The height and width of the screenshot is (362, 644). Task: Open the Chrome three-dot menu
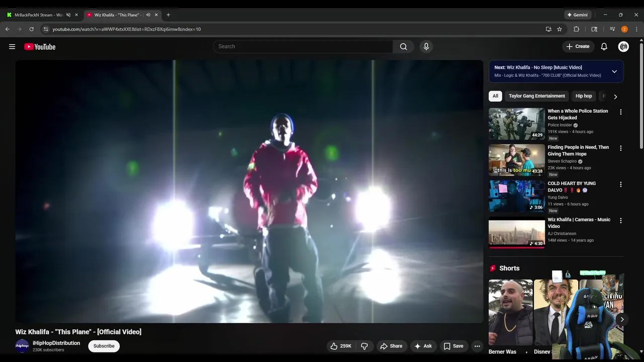click(636, 29)
